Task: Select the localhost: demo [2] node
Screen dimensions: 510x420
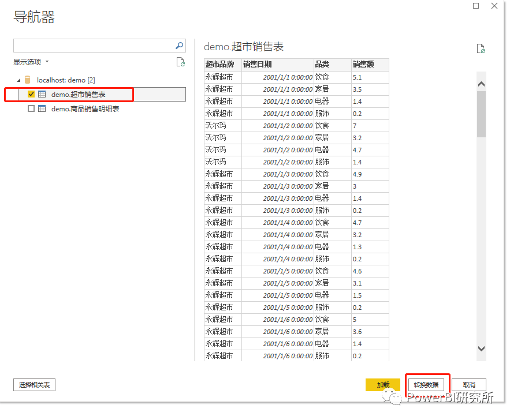Action: 66,80
